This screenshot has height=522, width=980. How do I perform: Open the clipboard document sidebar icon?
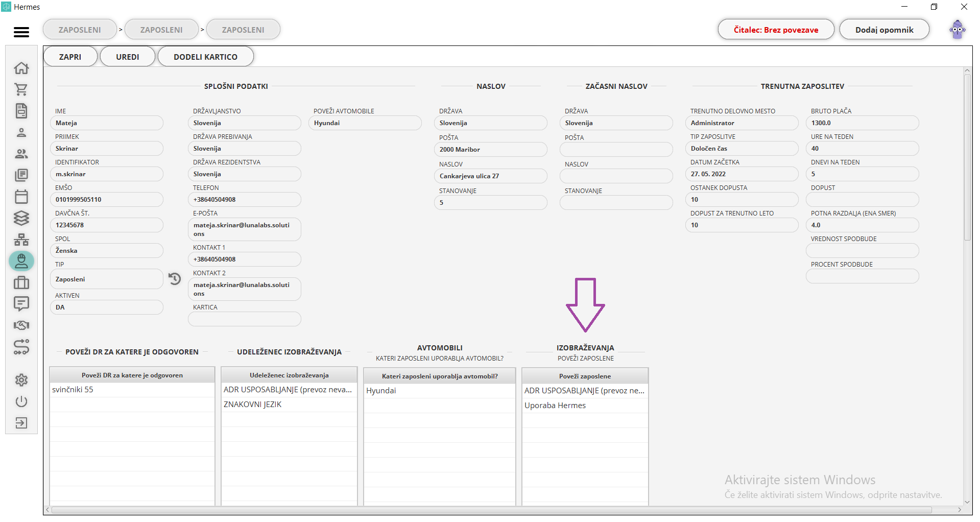click(x=21, y=111)
